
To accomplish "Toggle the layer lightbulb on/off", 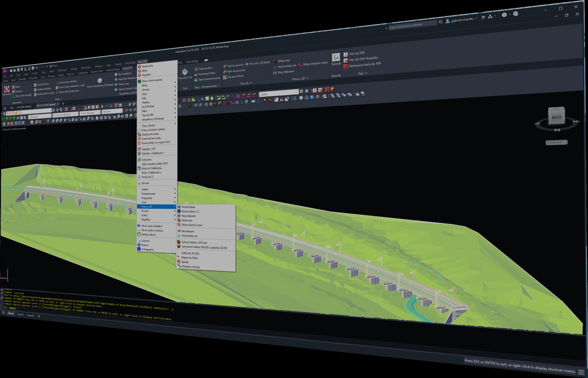I will 8,113.
